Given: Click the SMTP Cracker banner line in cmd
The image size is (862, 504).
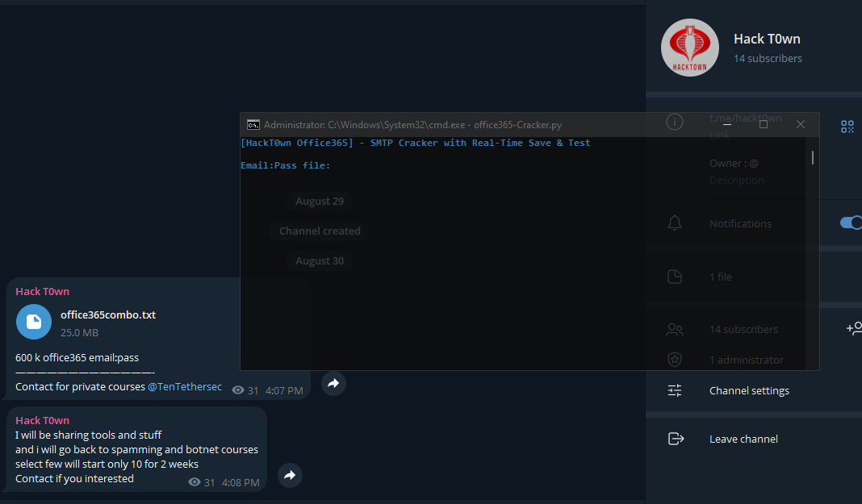Looking at the screenshot, I should click(x=416, y=143).
